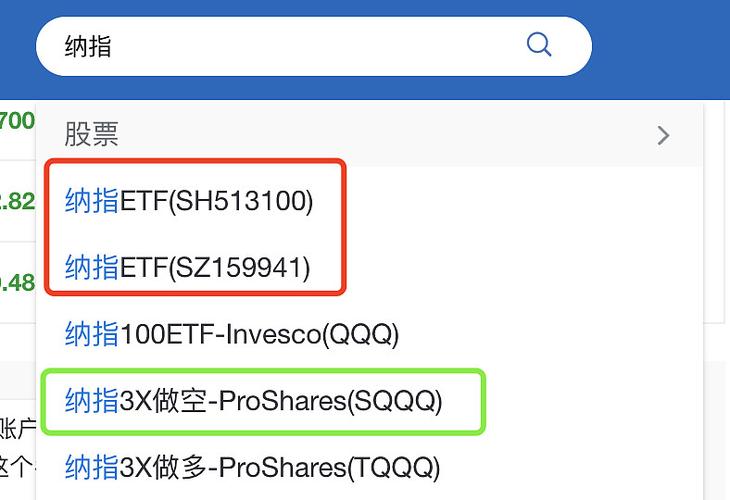Submit the 纳指 query with search button
Screen dimensions: 730x500
538,45
